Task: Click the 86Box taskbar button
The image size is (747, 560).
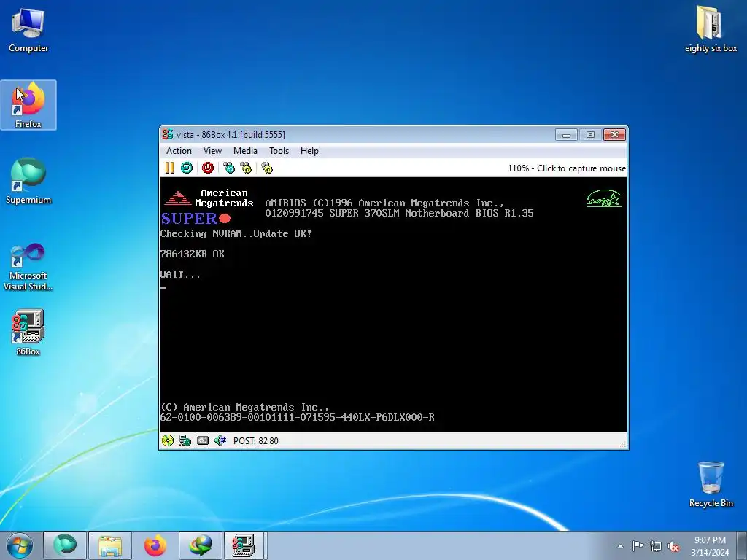Action: pyautogui.click(x=244, y=545)
